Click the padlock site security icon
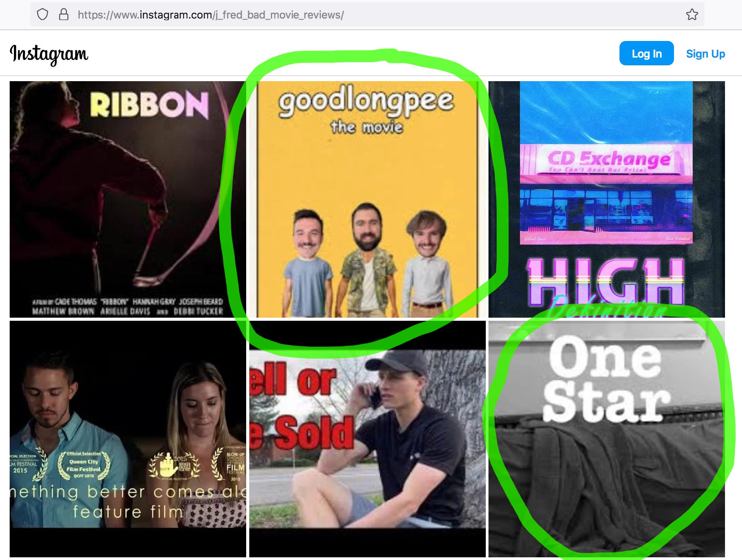 [64, 15]
